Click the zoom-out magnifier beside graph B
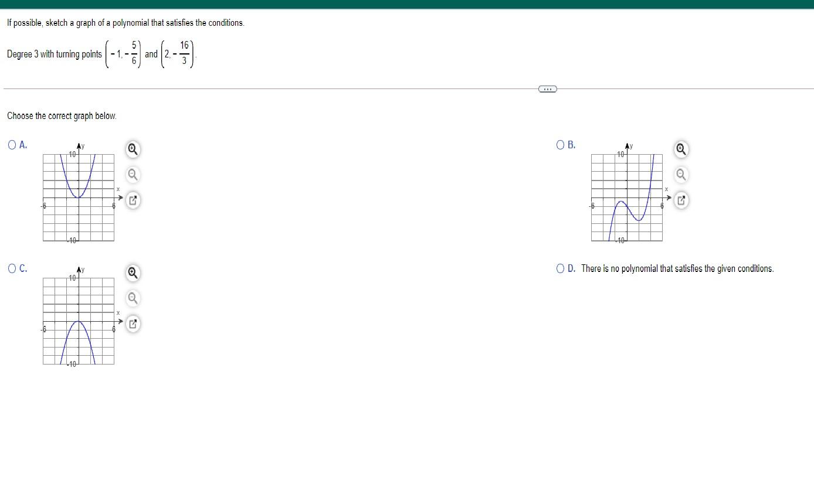The height and width of the screenshot is (504, 814). tap(681, 175)
